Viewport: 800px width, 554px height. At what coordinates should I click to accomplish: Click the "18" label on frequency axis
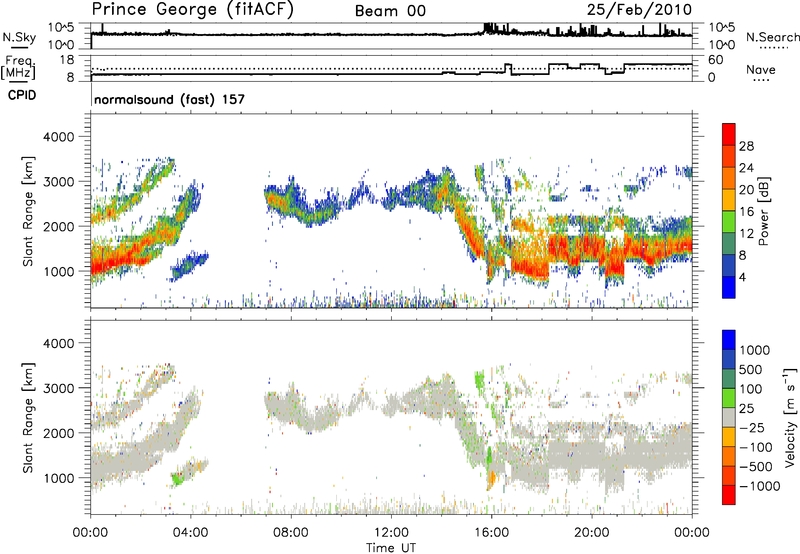tap(67, 60)
